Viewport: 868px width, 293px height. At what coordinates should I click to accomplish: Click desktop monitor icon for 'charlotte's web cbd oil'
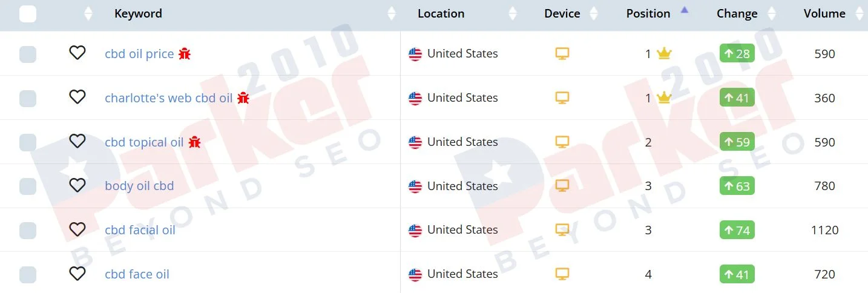coord(562,98)
